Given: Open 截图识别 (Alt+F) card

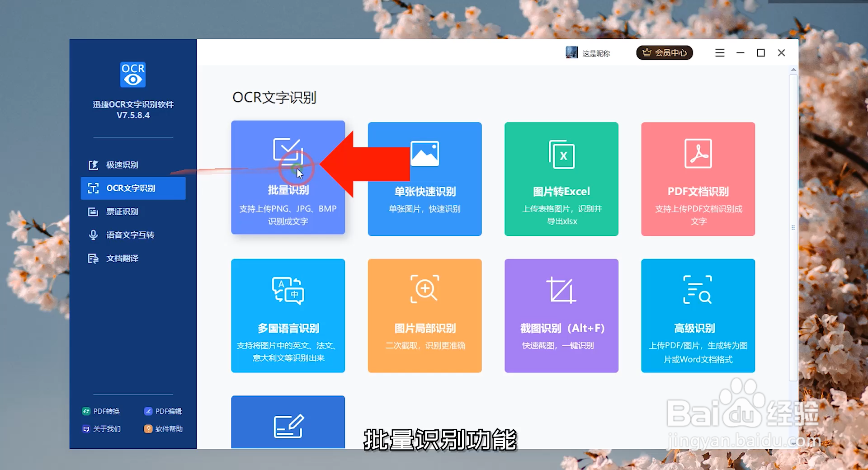Looking at the screenshot, I should pyautogui.click(x=561, y=315).
